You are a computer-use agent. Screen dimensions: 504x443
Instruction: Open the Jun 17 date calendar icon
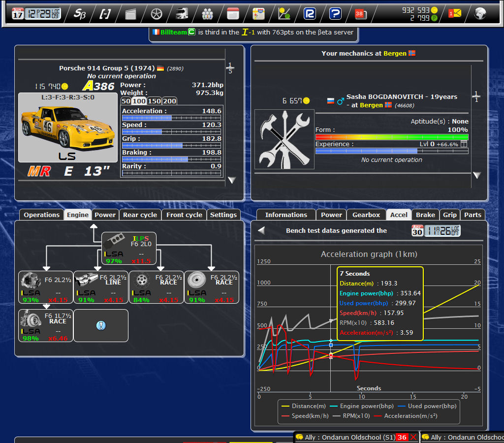(x=18, y=13)
